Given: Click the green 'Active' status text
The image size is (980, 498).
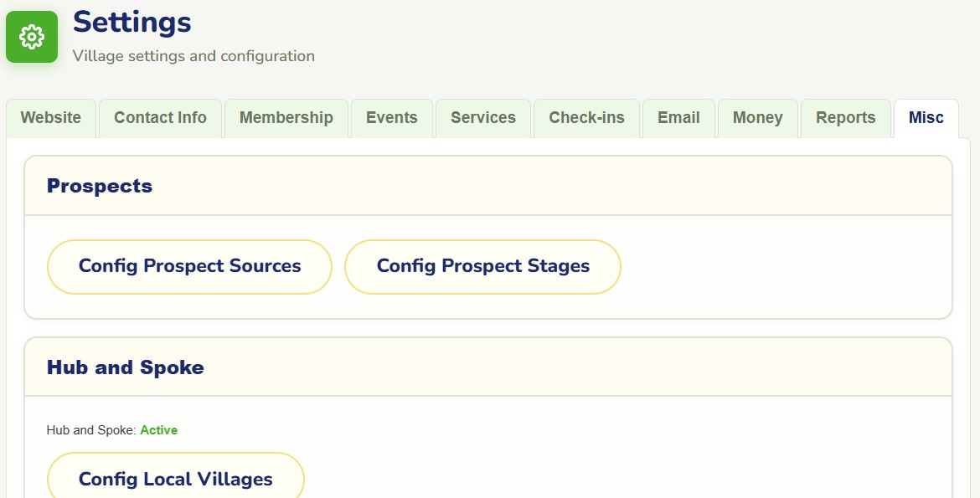Looking at the screenshot, I should (159, 430).
